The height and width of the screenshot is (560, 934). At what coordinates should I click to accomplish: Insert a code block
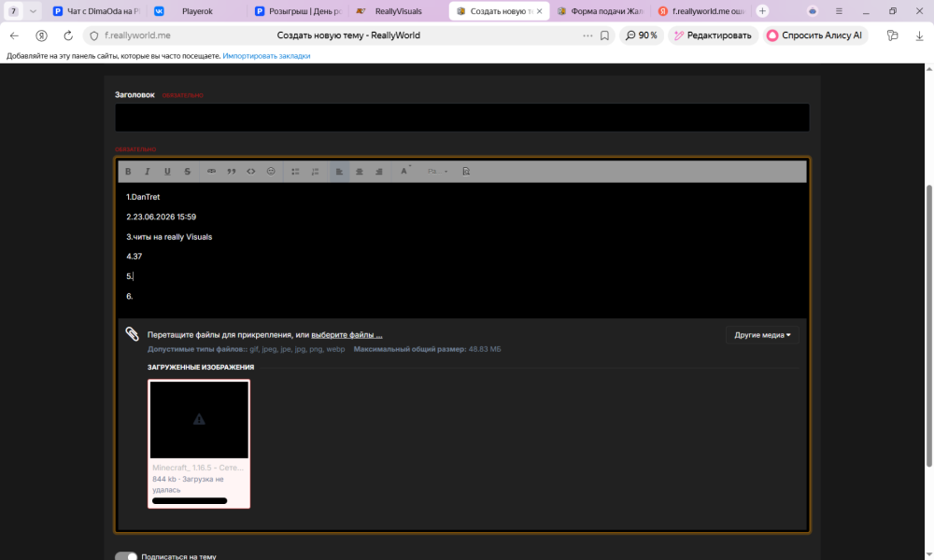tap(250, 172)
